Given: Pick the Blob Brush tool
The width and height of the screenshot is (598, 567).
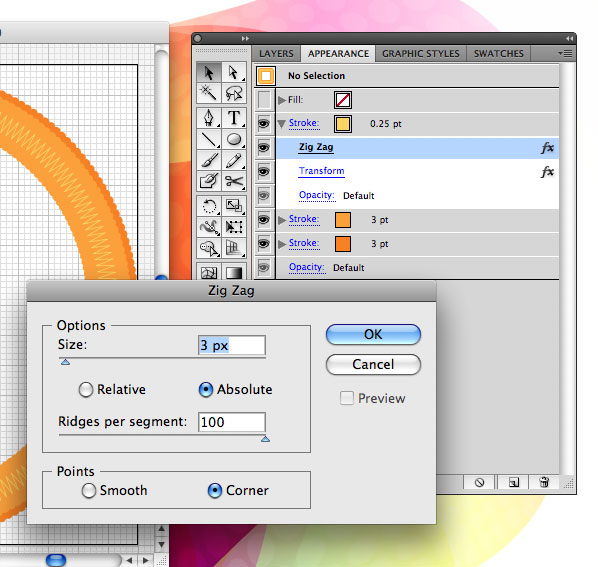Looking at the screenshot, I should click(x=209, y=181).
